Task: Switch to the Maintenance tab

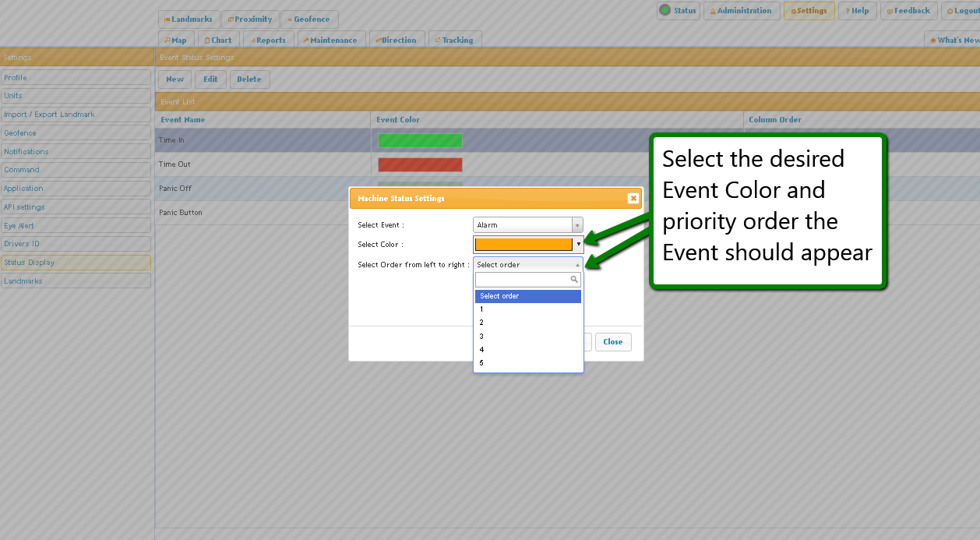Action: pos(330,41)
